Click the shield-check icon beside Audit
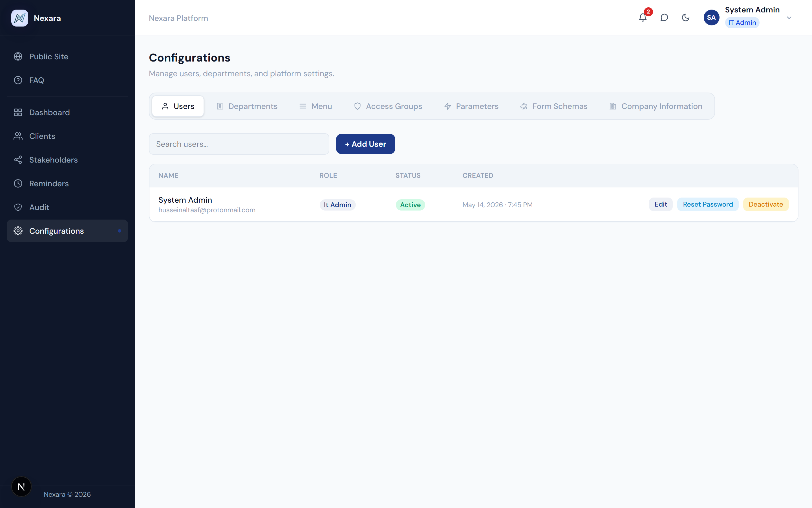The width and height of the screenshot is (812, 508). click(x=18, y=207)
